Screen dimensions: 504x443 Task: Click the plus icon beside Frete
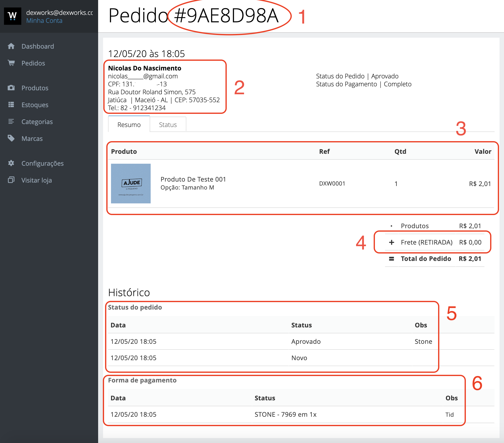click(392, 242)
